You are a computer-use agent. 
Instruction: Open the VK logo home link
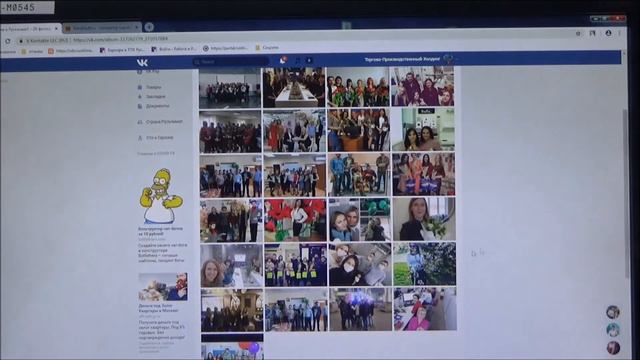(x=142, y=62)
